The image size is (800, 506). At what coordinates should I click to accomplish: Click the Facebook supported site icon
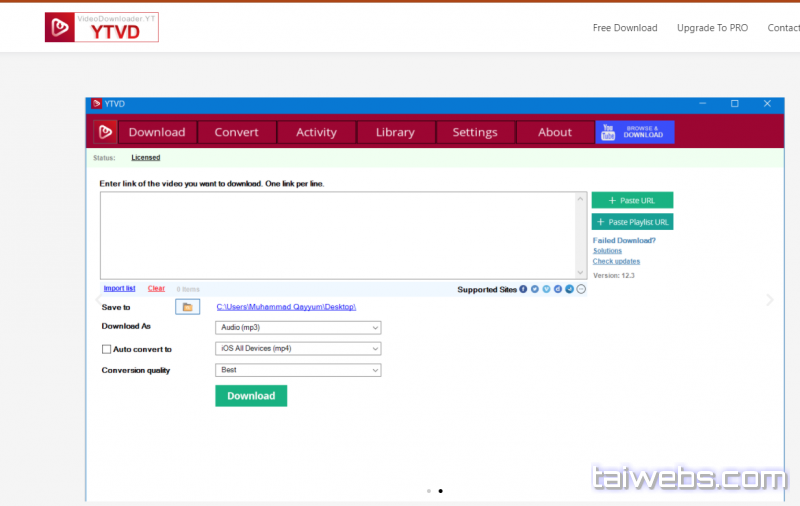523,289
